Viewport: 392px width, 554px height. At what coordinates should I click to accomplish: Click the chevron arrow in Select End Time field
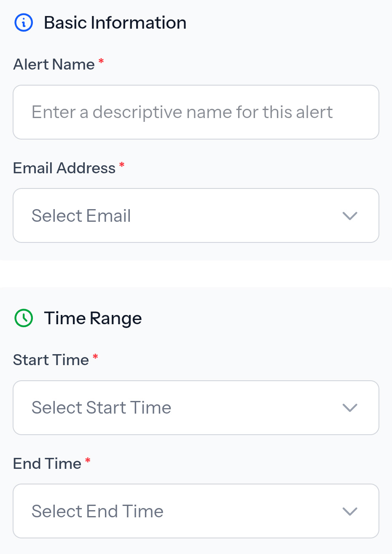click(350, 511)
